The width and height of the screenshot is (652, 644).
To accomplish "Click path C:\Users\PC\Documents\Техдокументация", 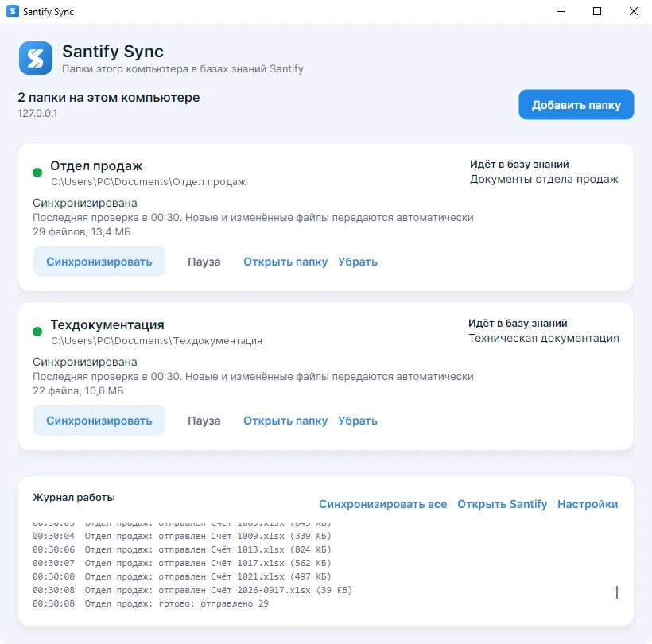I will point(157,340).
